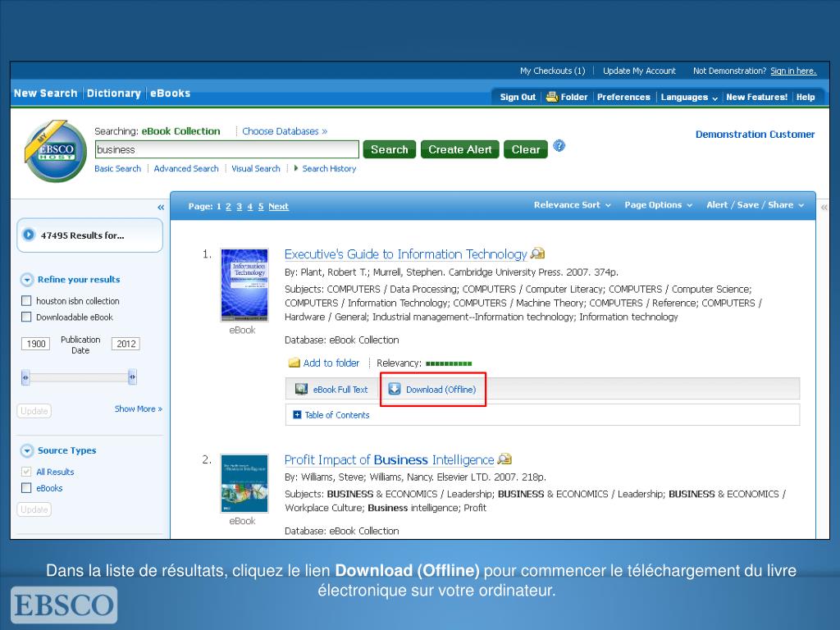
Task: Open the Relevance Sort dropdown
Action: [x=572, y=204]
